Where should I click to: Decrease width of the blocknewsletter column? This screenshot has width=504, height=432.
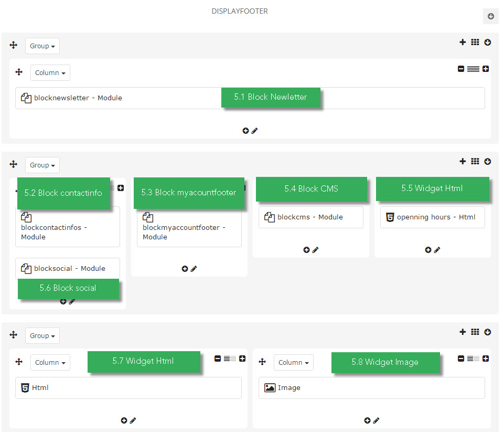461,69
